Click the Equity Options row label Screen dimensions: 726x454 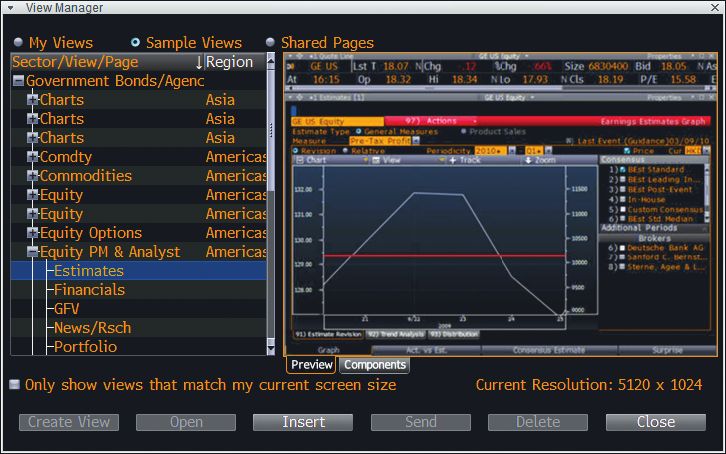click(x=91, y=233)
